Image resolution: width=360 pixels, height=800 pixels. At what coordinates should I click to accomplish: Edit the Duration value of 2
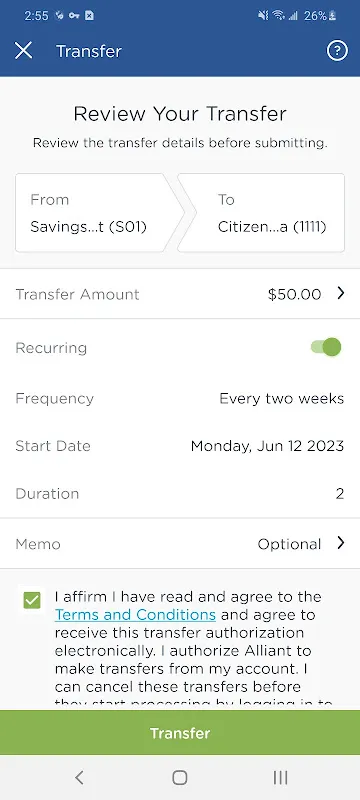pos(340,494)
